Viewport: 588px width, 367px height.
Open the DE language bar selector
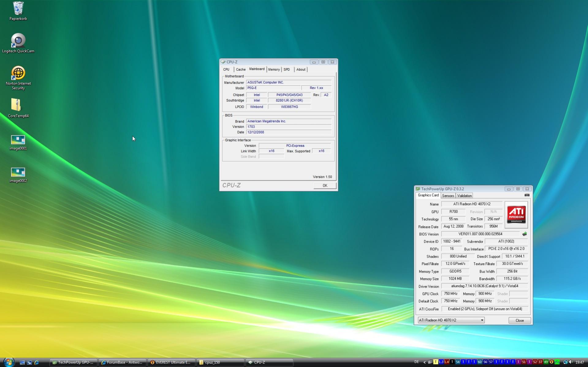(x=416, y=362)
